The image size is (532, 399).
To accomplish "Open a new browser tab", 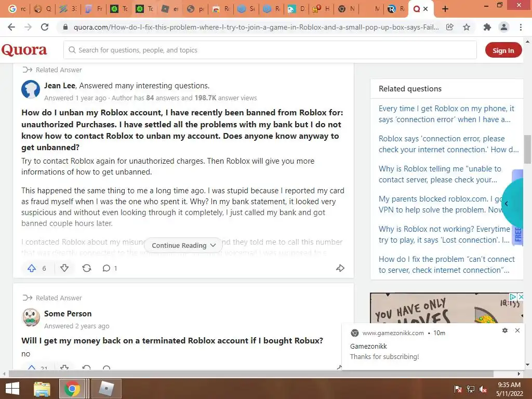I will point(445,9).
